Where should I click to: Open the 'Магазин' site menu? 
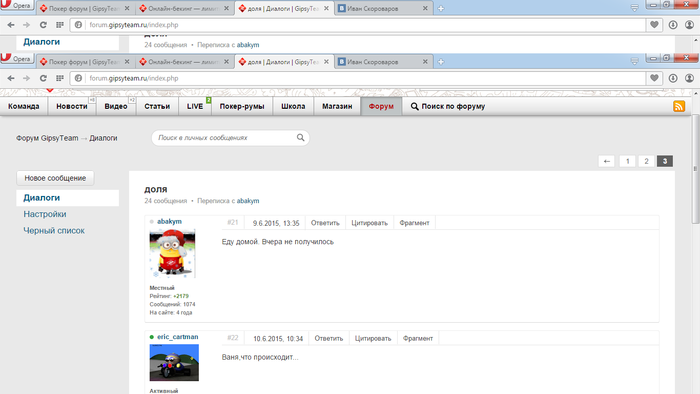click(337, 106)
